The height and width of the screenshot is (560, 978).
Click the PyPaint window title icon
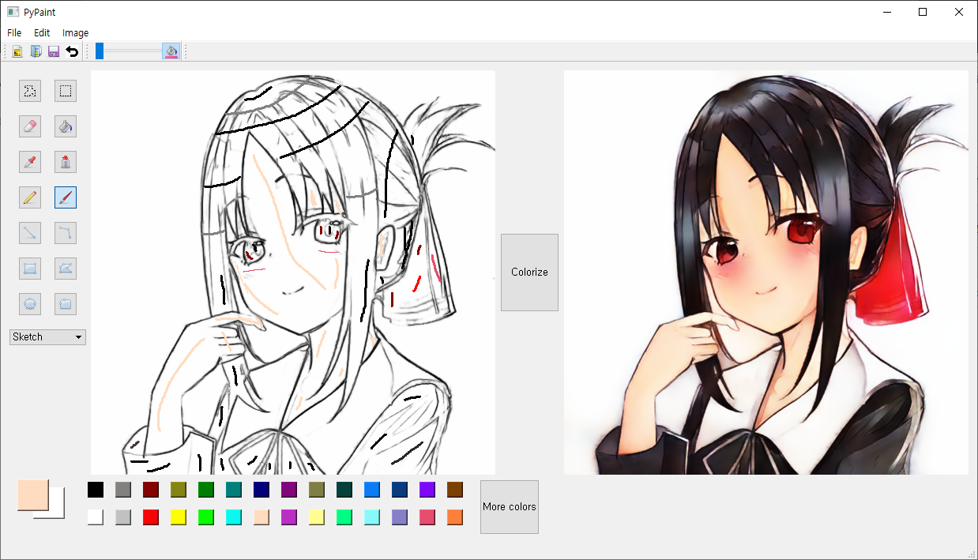point(13,12)
